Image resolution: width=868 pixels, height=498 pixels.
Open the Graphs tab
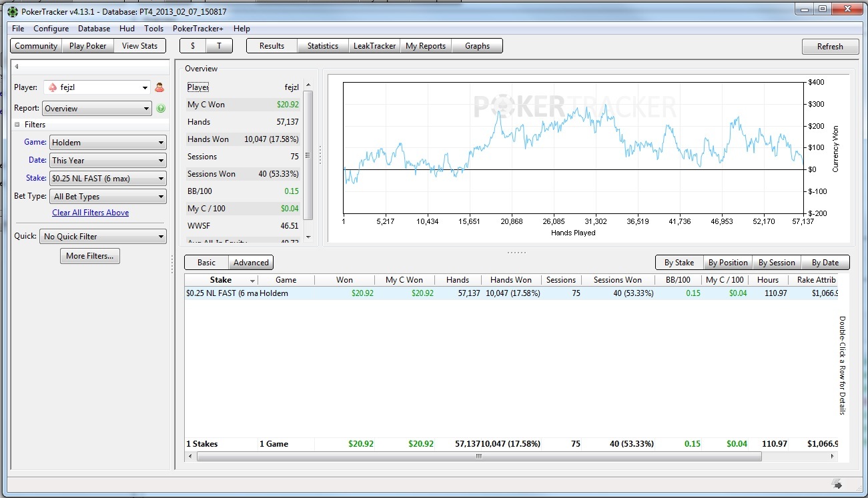click(x=477, y=46)
